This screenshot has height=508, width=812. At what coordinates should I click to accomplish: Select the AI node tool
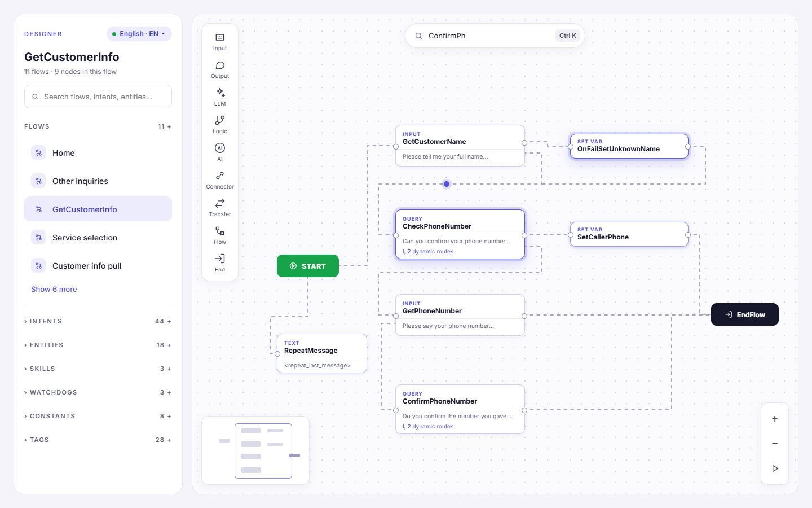pos(220,152)
